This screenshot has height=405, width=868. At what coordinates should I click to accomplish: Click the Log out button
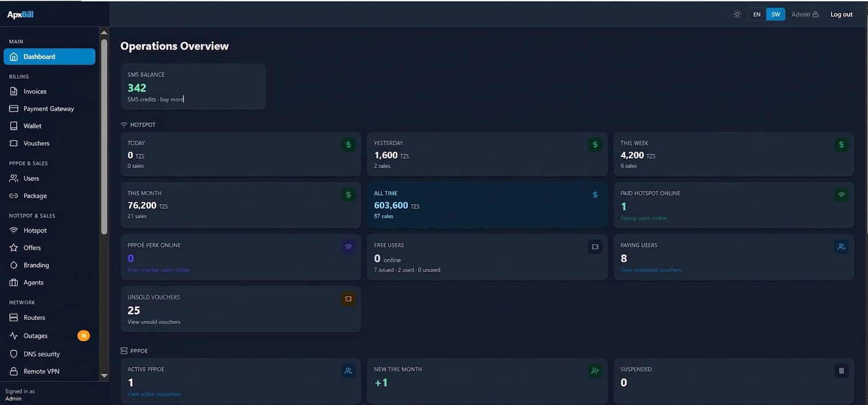click(842, 14)
